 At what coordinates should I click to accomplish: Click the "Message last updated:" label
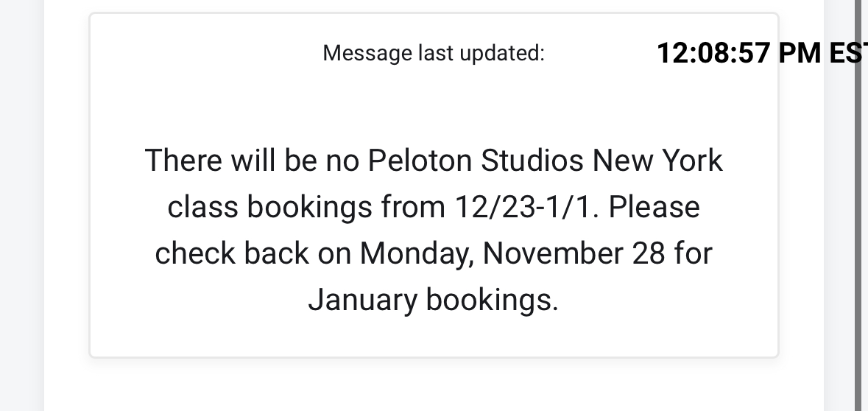(434, 54)
